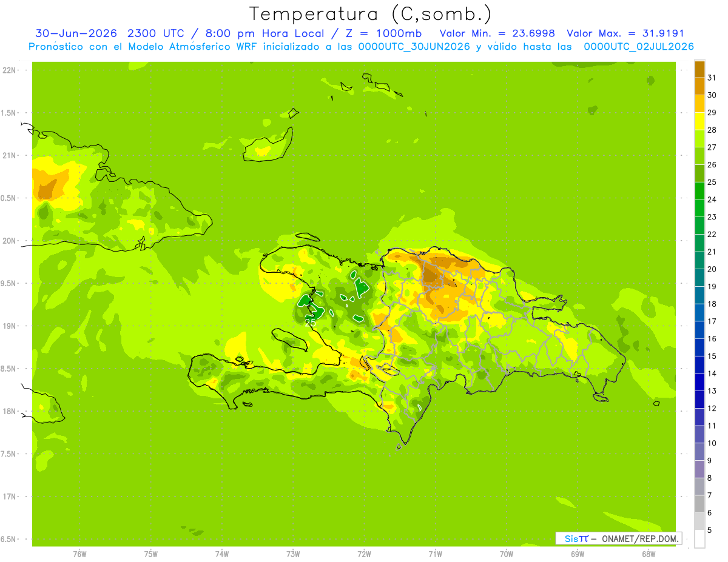Click the "74W" longitude label

(x=222, y=554)
